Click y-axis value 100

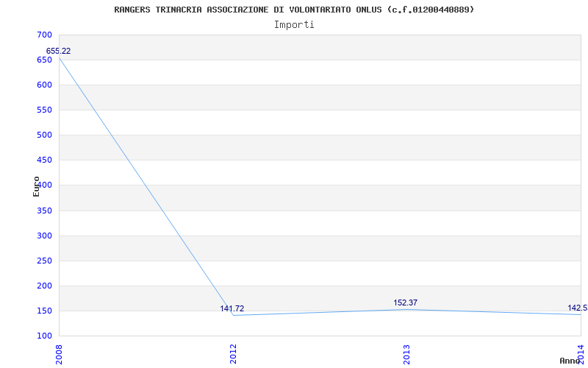44,336
